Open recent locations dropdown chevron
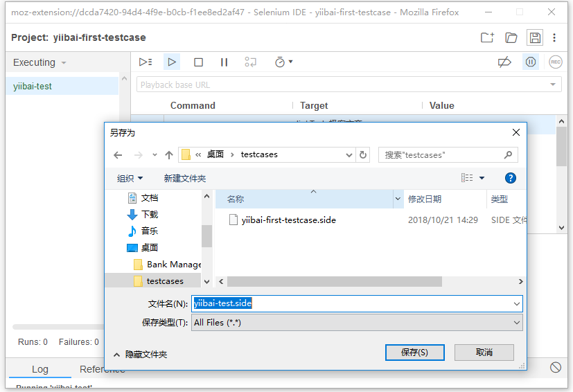The image size is (573, 392). click(155, 155)
